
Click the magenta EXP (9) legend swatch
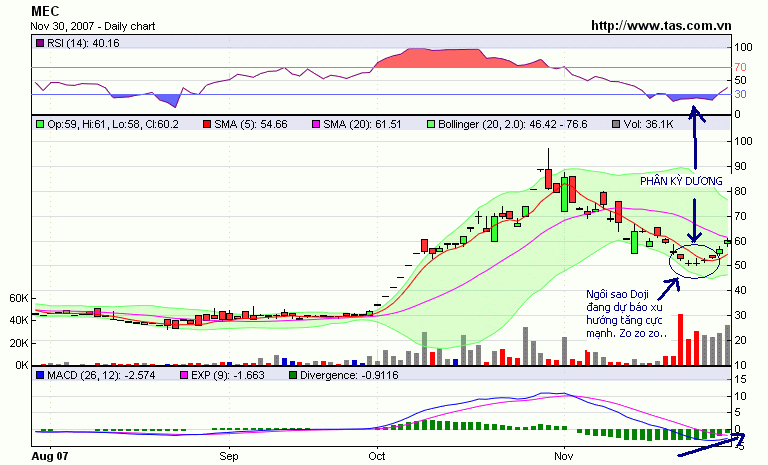point(184,375)
